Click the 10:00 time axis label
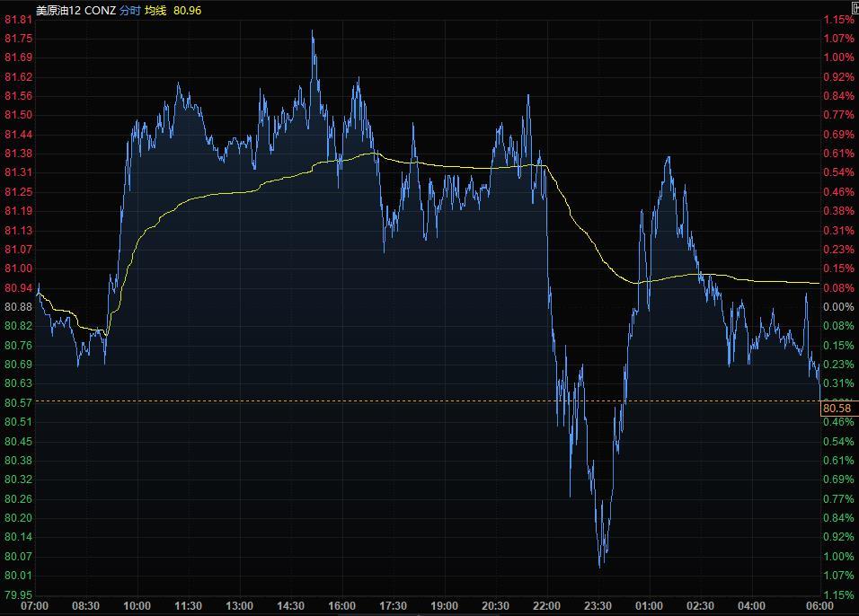Screen dimensions: 859x616 pyautogui.click(x=137, y=606)
